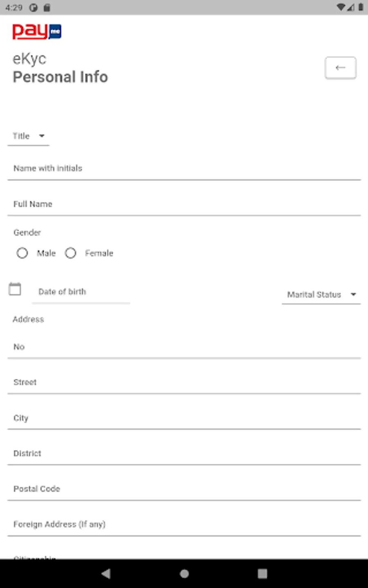This screenshot has width=368, height=588.
Task: Focus the District input field
Action: click(x=184, y=453)
